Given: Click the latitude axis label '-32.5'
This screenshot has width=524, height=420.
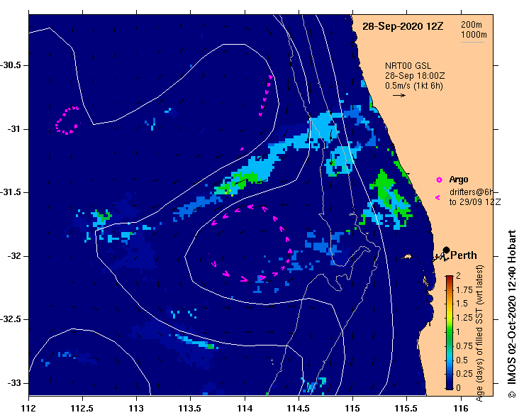Looking at the screenshot, I should (11, 319).
